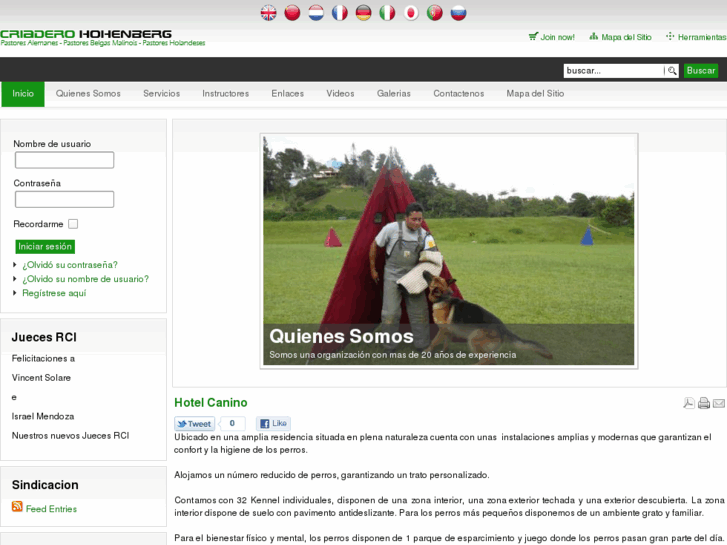This screenshot has width=727, height=545.
Task: Open the Videos menu item
Action: click(340, 94)
